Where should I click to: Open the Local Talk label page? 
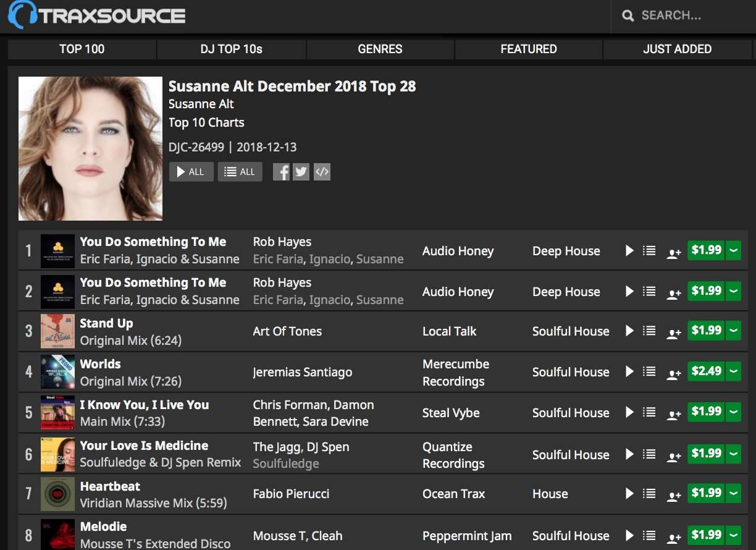click(449, 331)
